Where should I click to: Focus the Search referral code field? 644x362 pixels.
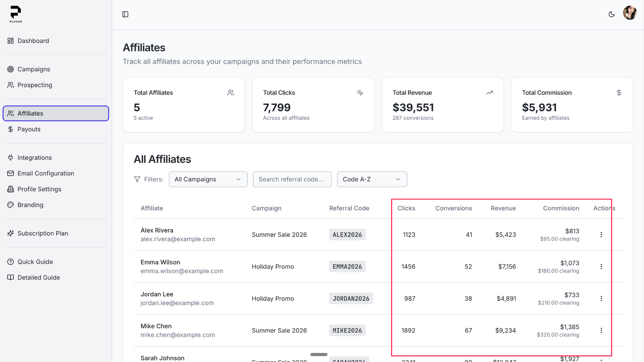point(292,180)
